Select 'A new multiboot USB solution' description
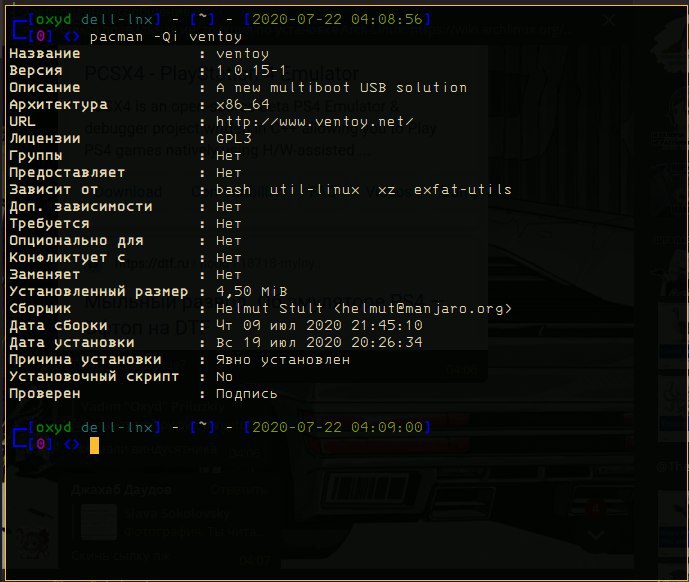The height and width of the screenshot is (582, 689). click(341, 87)
